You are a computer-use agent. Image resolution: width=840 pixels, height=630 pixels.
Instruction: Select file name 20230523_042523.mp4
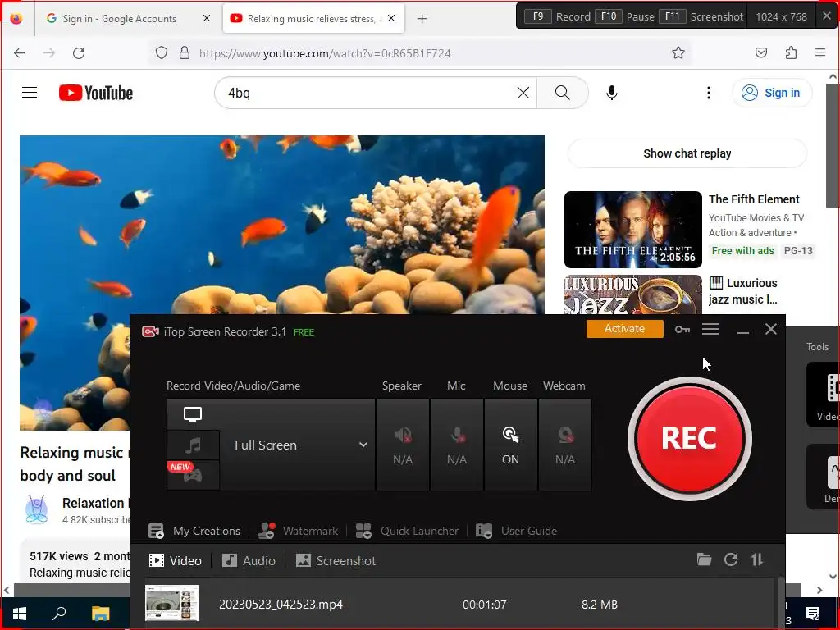point(281,605)
